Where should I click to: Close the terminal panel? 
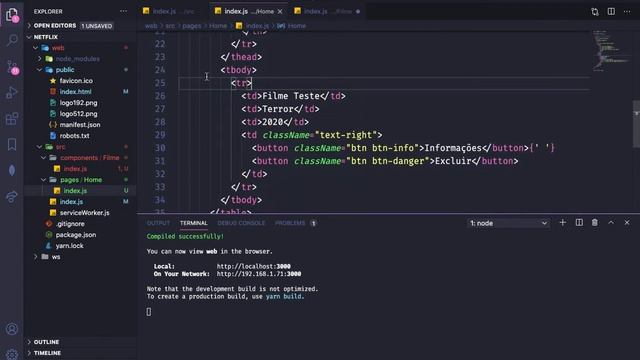pyautogui.click(x=627, y=222)
